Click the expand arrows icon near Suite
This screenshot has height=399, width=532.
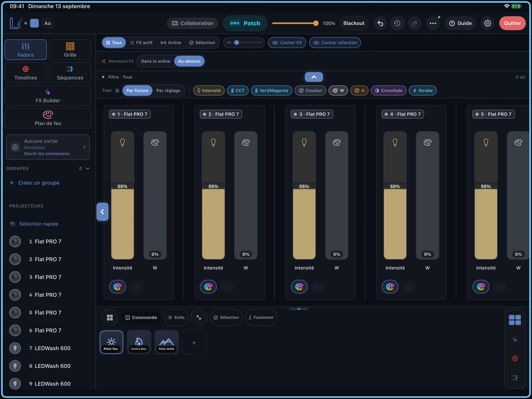[199, 317]
